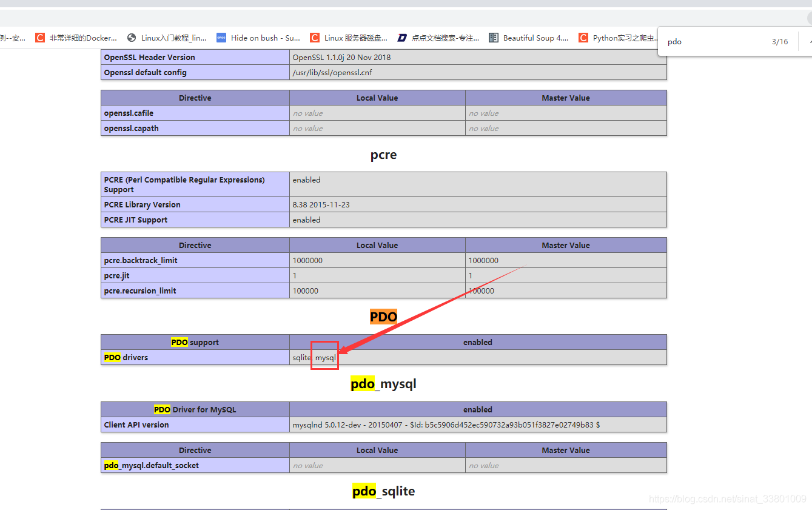This screenshot has width=812, height=510.
Task: Click the pdo_sqlite section heading
Action: tap(383, 491)
